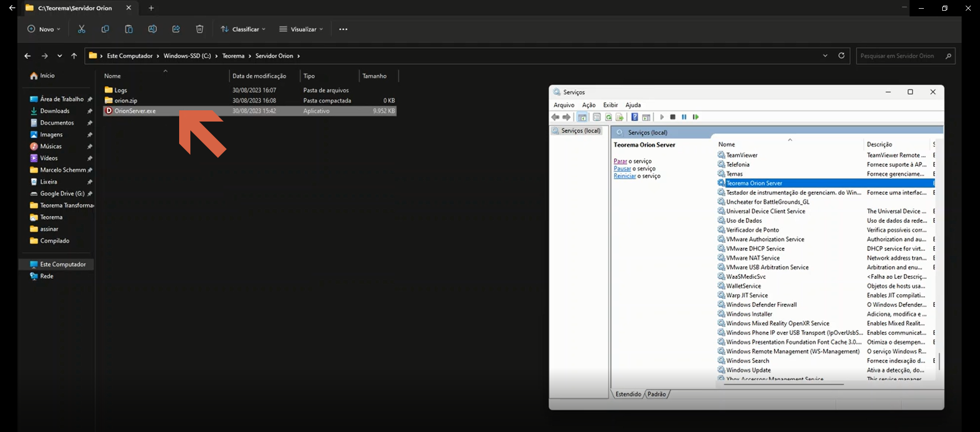The image size is (980, 432).
Task: Click the services list vertical scrollbar
Action: (939, 361)
